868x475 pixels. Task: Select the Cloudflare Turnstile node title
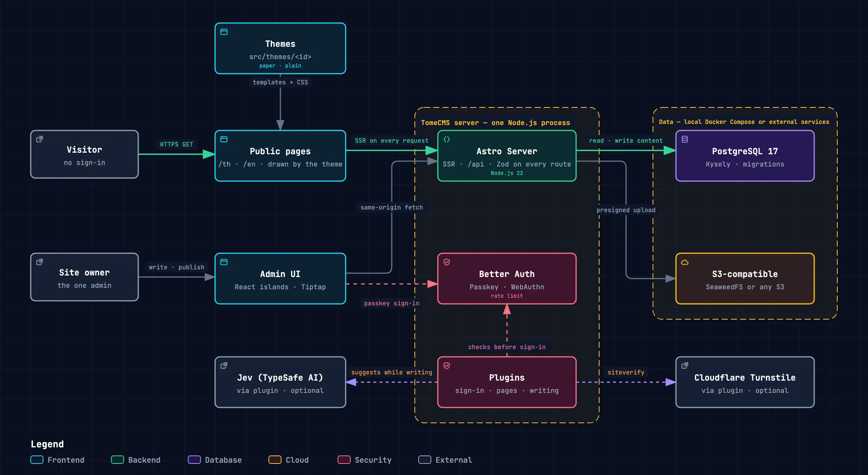[x=745, y=378]
